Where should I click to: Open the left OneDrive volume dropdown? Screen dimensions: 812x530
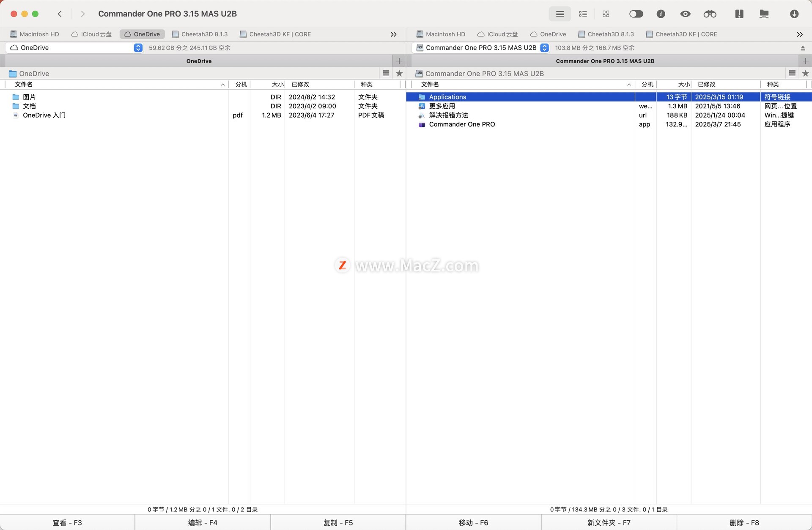[74, 48]
